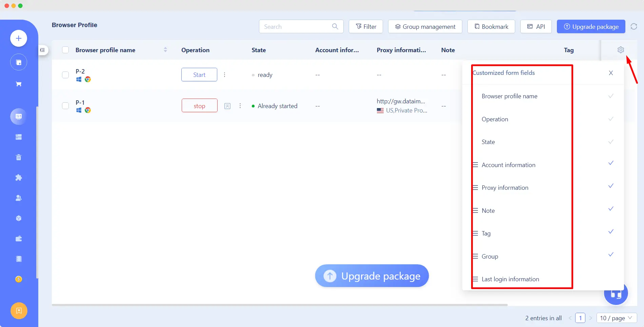This screenshot has width=644, height=327.
Task: Open the shopping cart sidebar icon
Action: 19,84
